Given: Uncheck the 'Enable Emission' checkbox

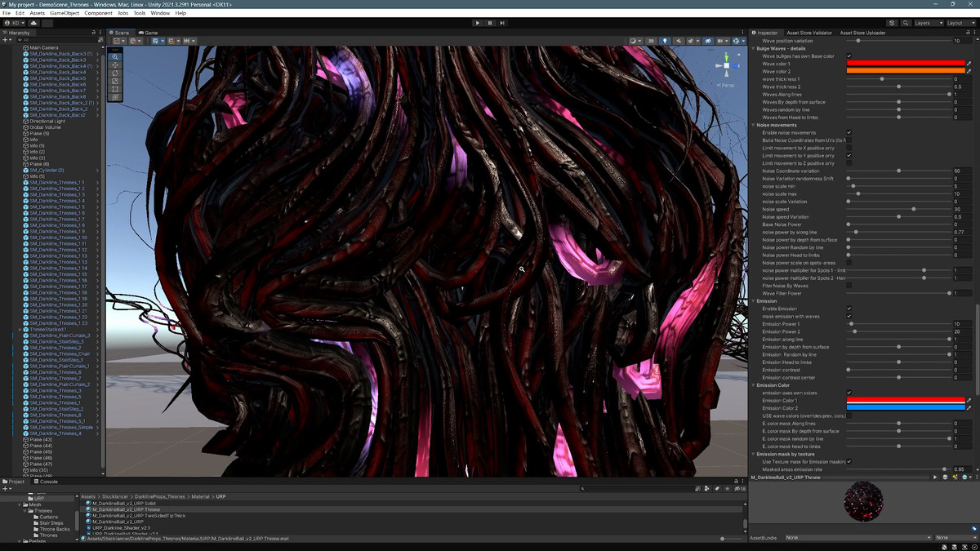Looking at the screenshot, I should 849,309.
